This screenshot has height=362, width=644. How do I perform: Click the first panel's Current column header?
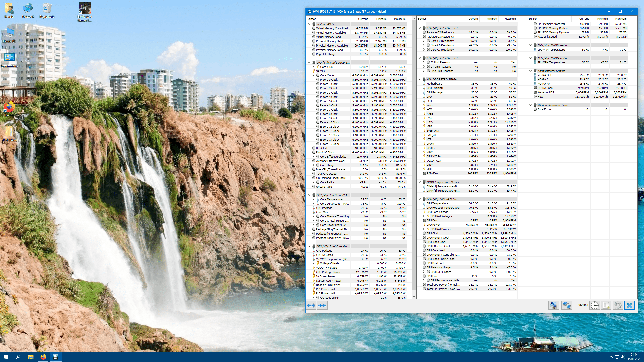[x=360, y=19]
